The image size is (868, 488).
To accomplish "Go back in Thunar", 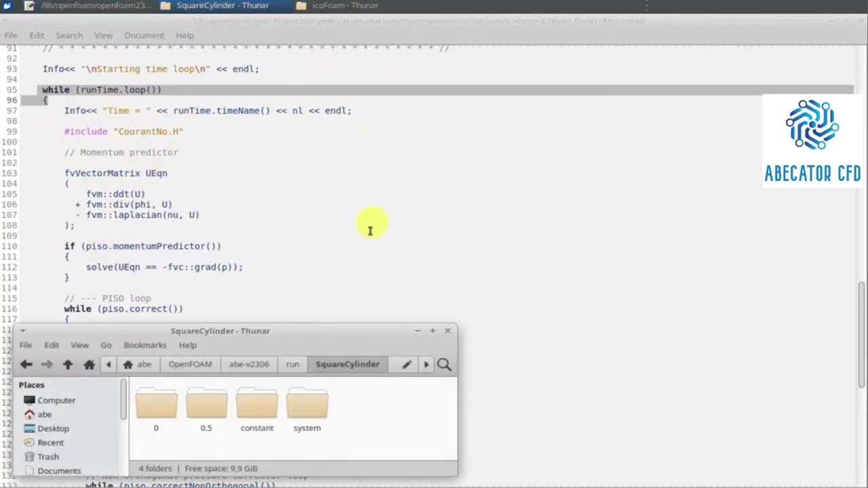I will point(26,365).
